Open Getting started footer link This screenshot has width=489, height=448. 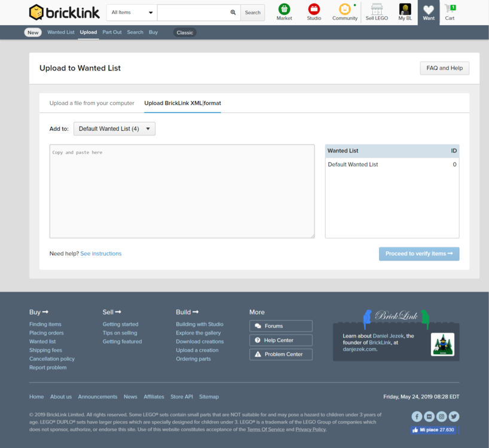(x=120, y=324)
